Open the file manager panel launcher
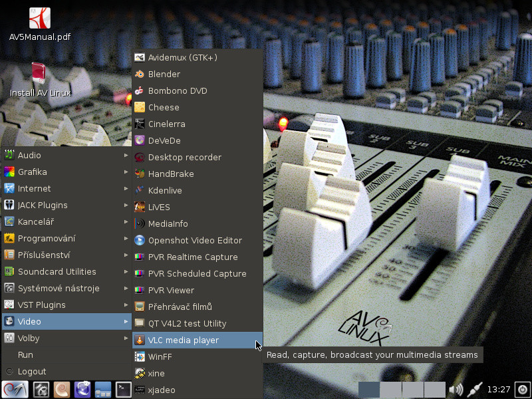Image resolution: width=532 pixels, height=399 pixels. 103,390
